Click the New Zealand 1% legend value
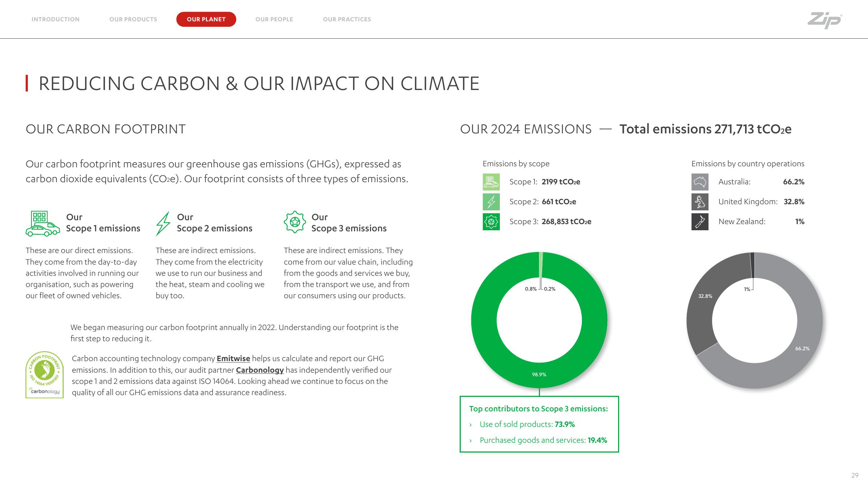Image resolution: width=868 pixels, height=488 pixels. point(800,222)
